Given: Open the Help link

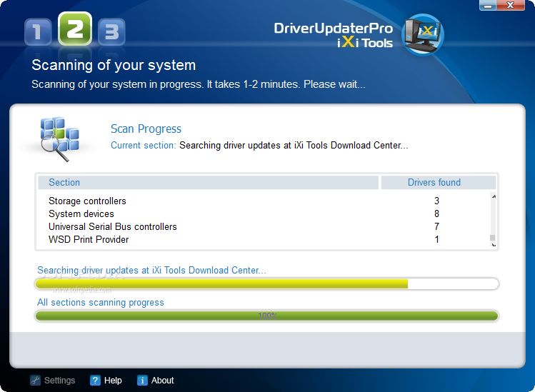Looking at the screenshot, I should click(x=113, y=380).
